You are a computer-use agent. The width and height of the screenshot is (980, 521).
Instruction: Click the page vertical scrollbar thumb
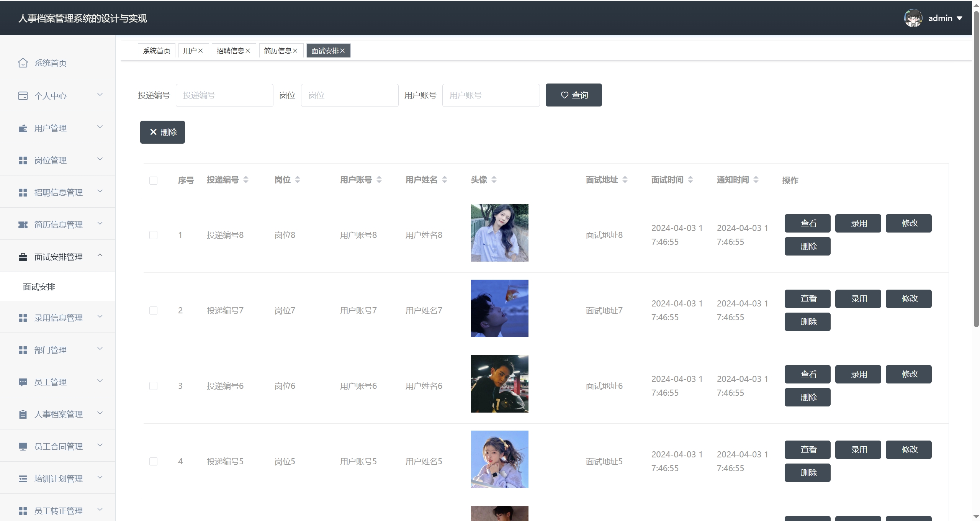tap(976, 169)
